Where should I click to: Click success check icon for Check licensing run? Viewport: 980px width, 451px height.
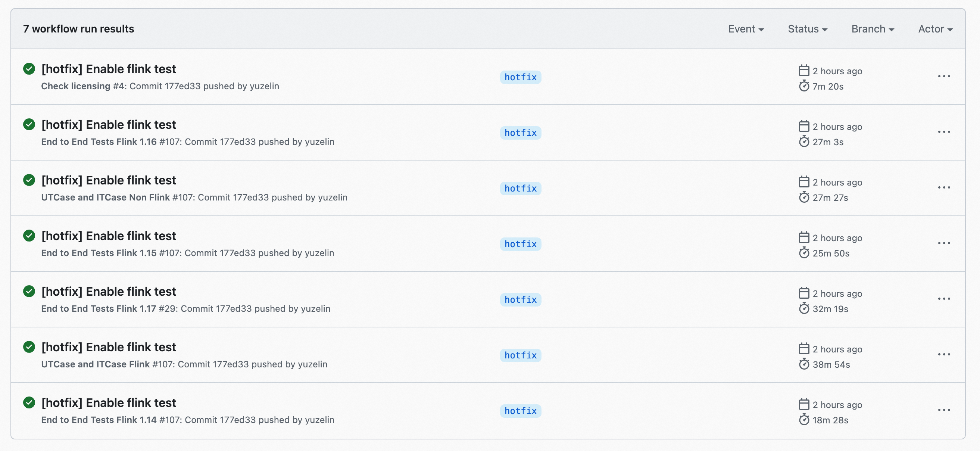click(x=29, y=69)
